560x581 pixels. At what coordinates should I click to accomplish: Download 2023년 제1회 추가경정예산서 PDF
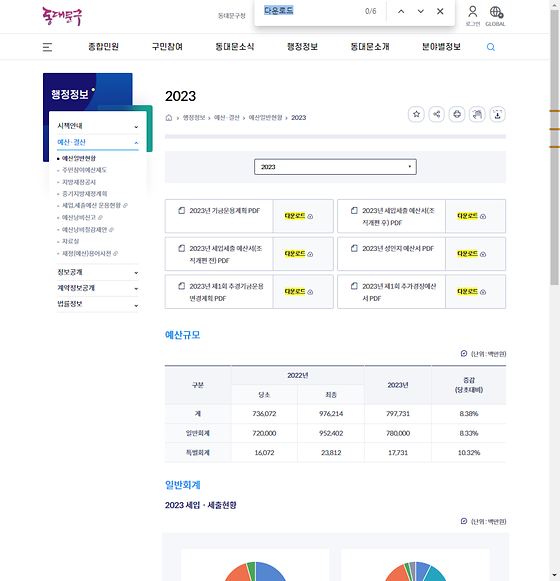coord(471,292)
